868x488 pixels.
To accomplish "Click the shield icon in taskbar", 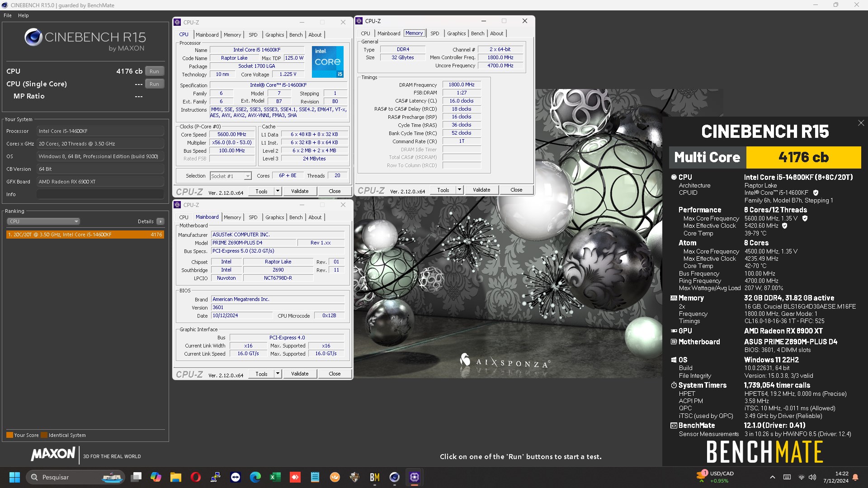I will (x=355, y=477).
